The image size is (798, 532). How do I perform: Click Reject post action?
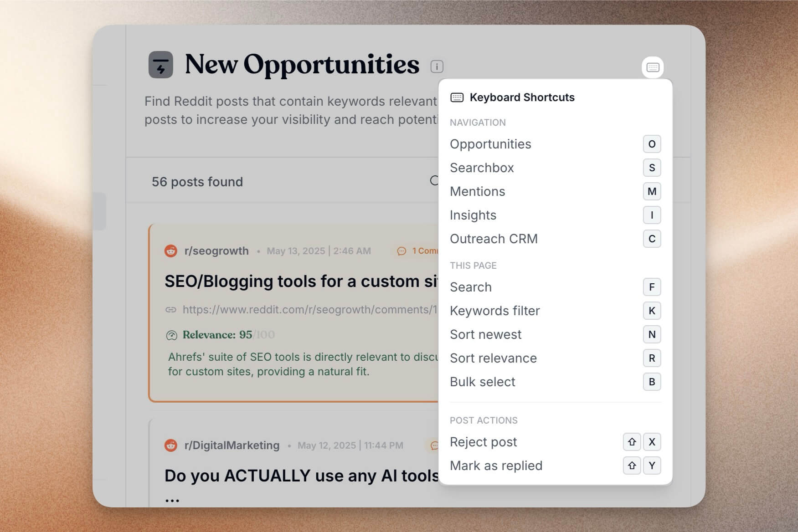pyautogui.click(x=483, y=442)
